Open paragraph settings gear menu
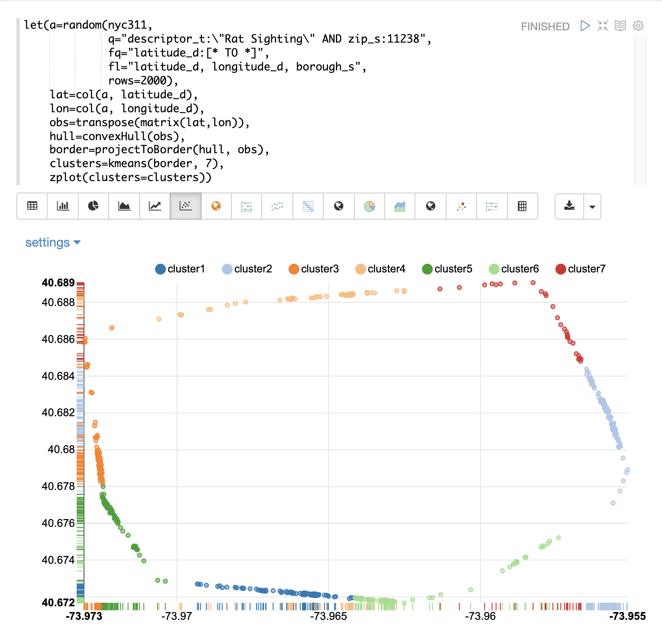The width and height of the screenshot is (662, 644). click(x=638, y=26)
